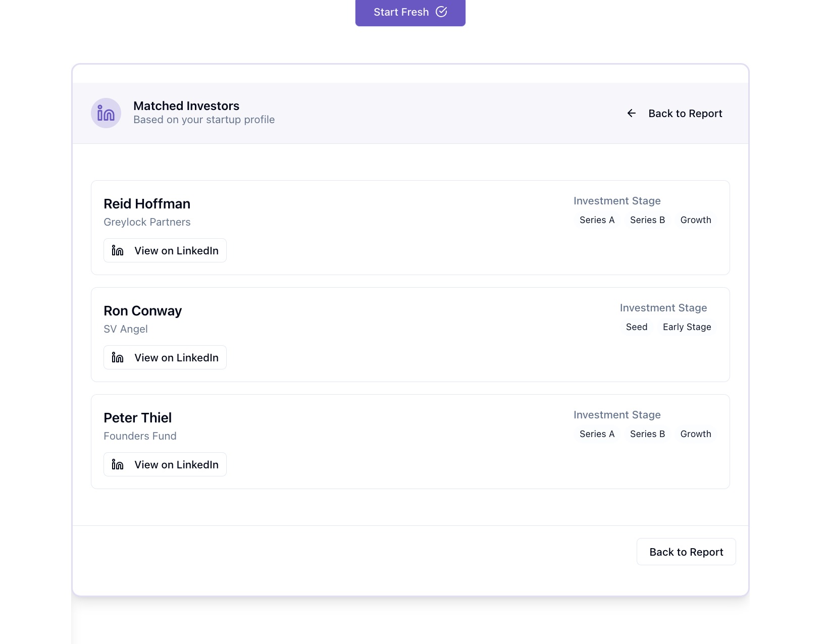Go back via header Back to Report link
826x644 pixels.
pyautogui.click(x=675, y=113)
